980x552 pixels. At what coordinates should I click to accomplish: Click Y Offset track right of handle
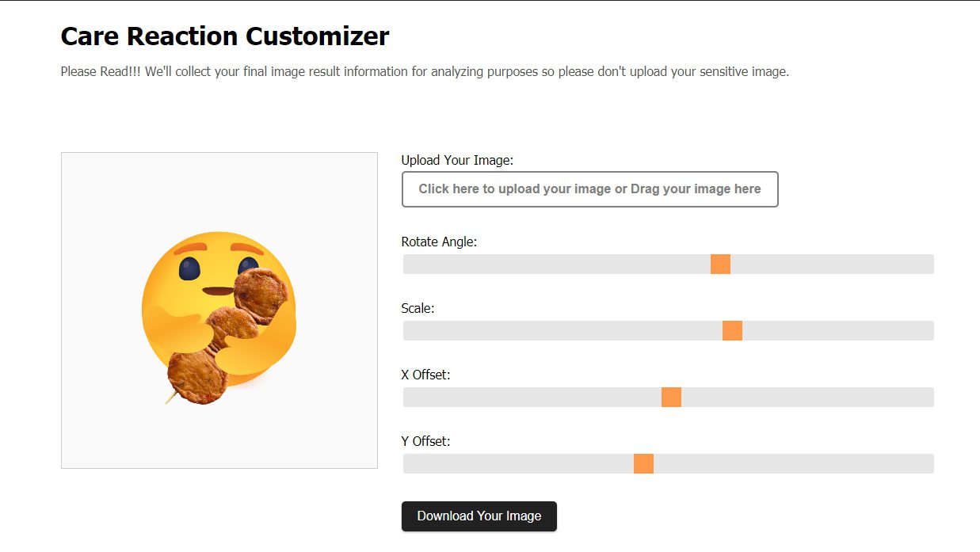792,464
